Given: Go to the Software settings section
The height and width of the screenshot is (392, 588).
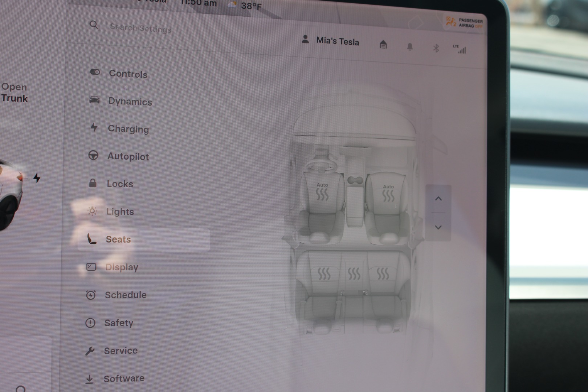Looking at the screenshot, I should (124, 379).
